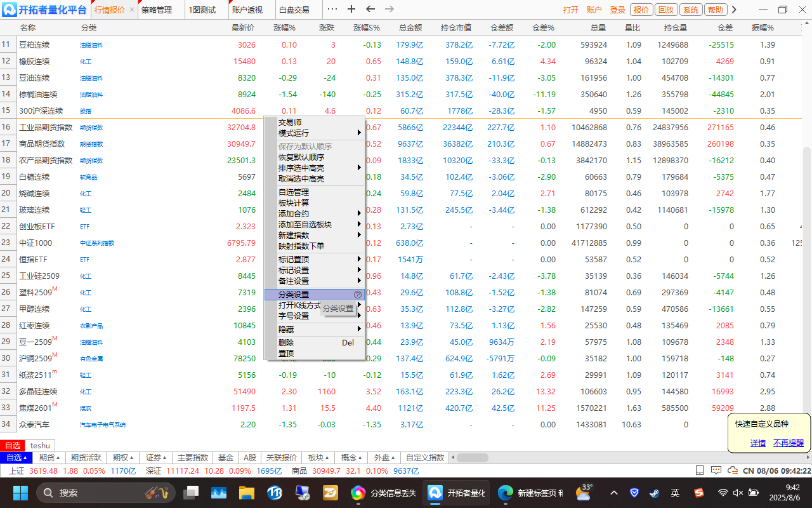Click 不再提醒 link in the popup

tap(789, 443)
